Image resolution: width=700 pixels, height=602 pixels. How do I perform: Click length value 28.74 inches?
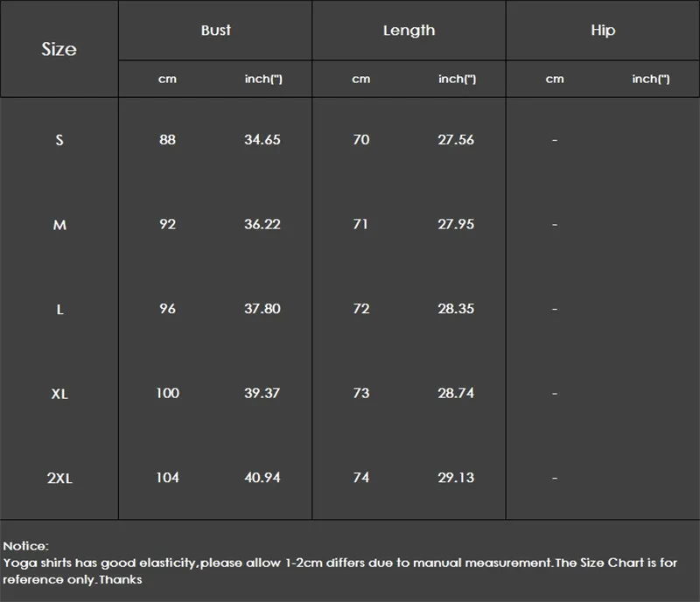tap(456, 393)
